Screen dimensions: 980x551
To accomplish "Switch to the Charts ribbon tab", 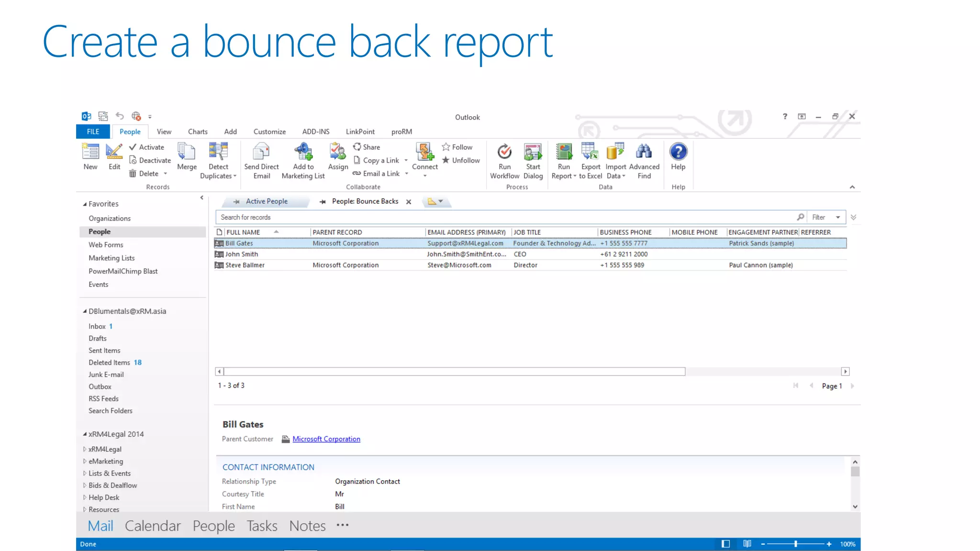I will click(198, 132).
